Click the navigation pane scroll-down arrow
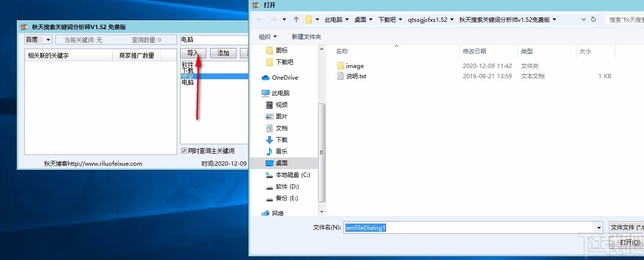644x260 pixels. click(x=322, y=212)
